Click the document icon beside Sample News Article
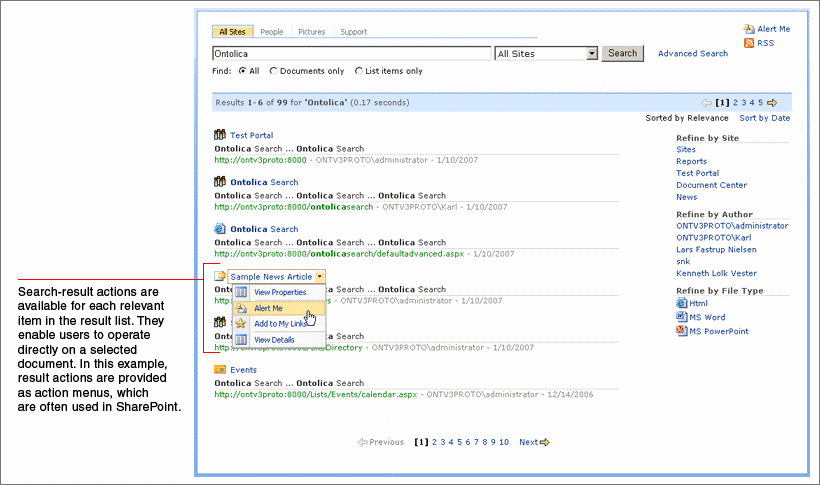This screenshot has height=485, width=820. click(x=220, y=276)
